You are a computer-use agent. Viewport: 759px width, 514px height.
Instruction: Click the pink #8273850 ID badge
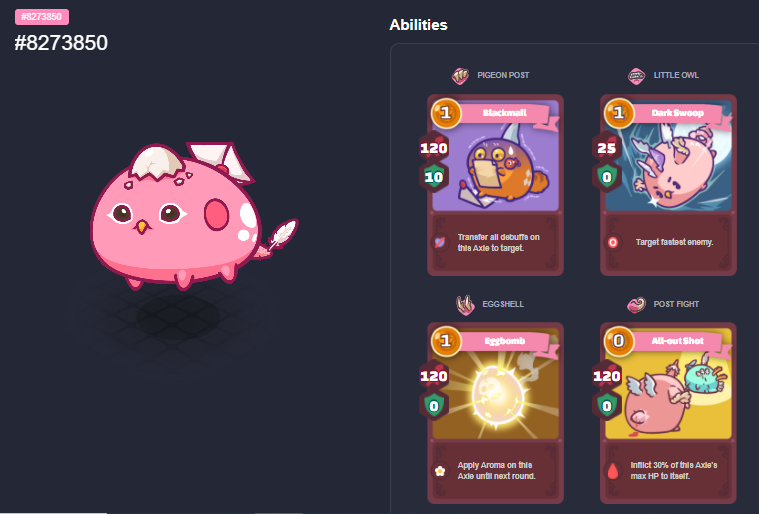click(x=42, y=17)
